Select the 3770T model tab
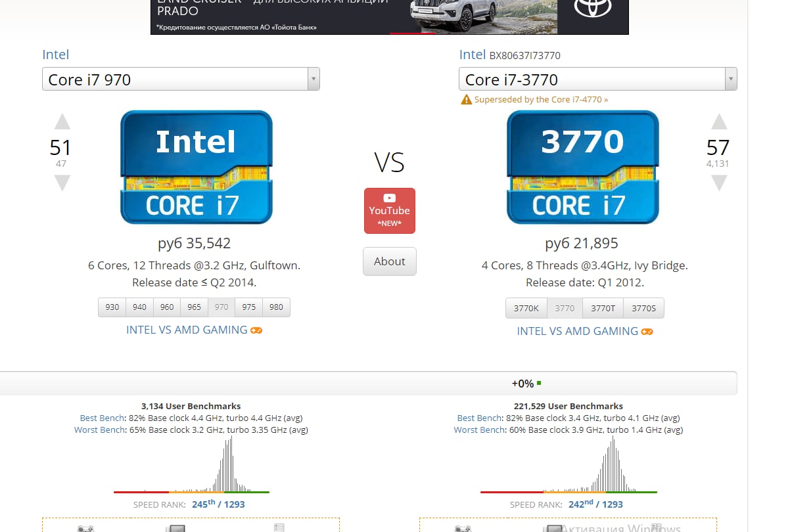This screenshot has height=532, width=790. click(603, 308)
